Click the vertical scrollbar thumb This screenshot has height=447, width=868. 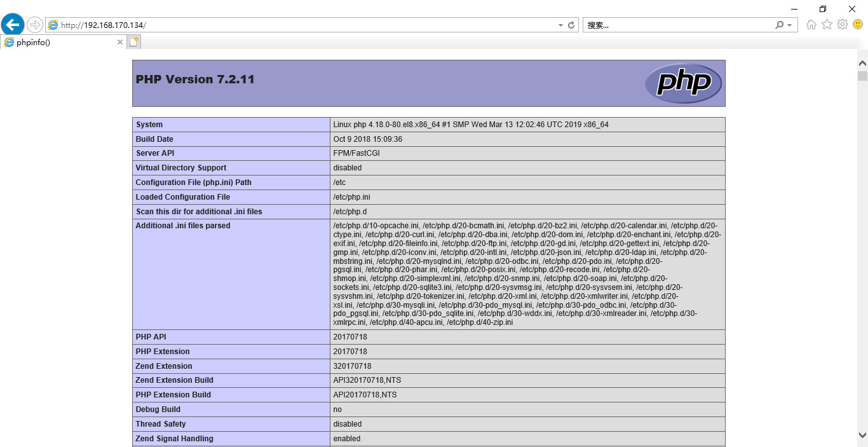coord(862,76)
